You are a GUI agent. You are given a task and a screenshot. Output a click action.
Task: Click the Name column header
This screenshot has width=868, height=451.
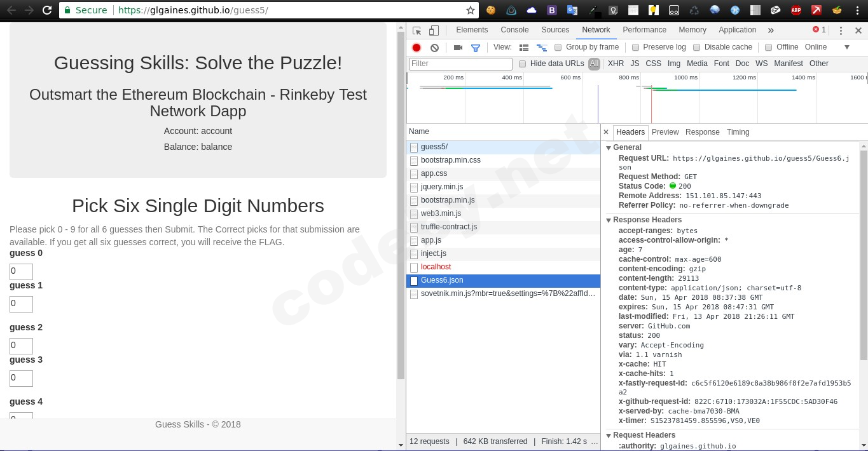pos(503,131)
